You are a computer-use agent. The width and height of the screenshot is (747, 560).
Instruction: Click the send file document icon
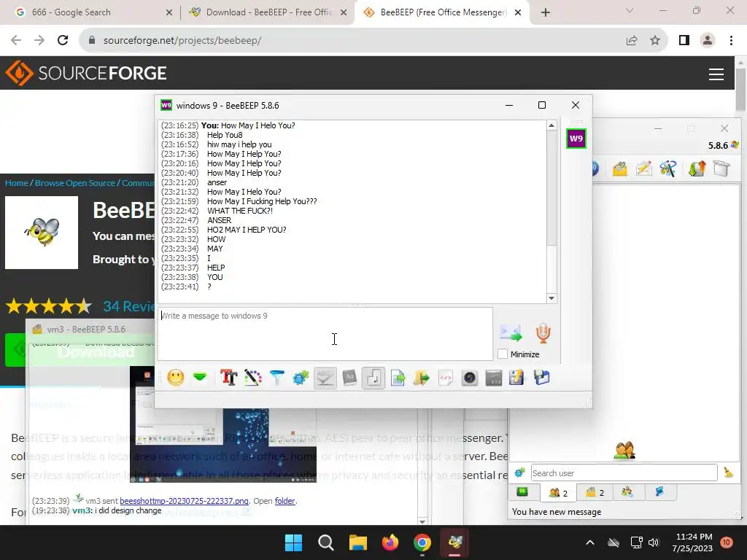(x=398, y=378)
